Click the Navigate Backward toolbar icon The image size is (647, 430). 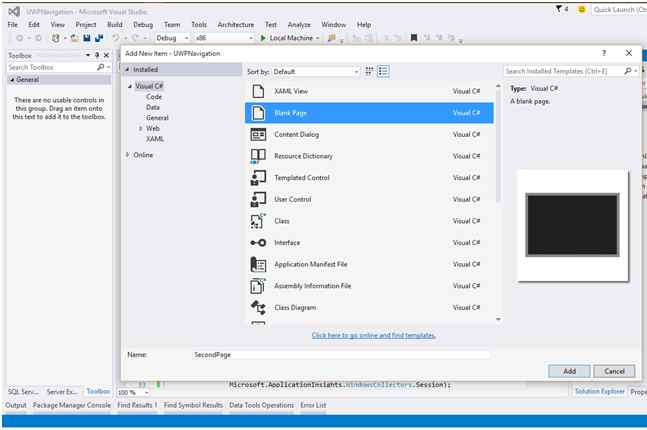[x=19, y=38]
